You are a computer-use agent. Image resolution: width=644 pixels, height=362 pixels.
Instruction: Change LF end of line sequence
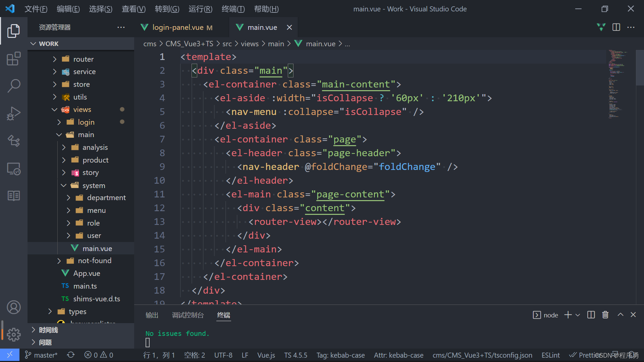245,355
